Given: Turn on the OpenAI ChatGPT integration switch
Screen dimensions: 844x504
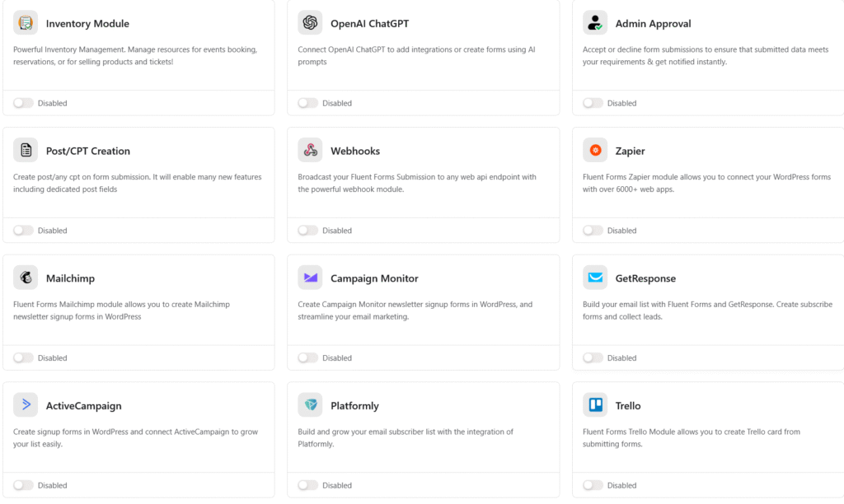Looking at the screenshot, I should (308, 103).
